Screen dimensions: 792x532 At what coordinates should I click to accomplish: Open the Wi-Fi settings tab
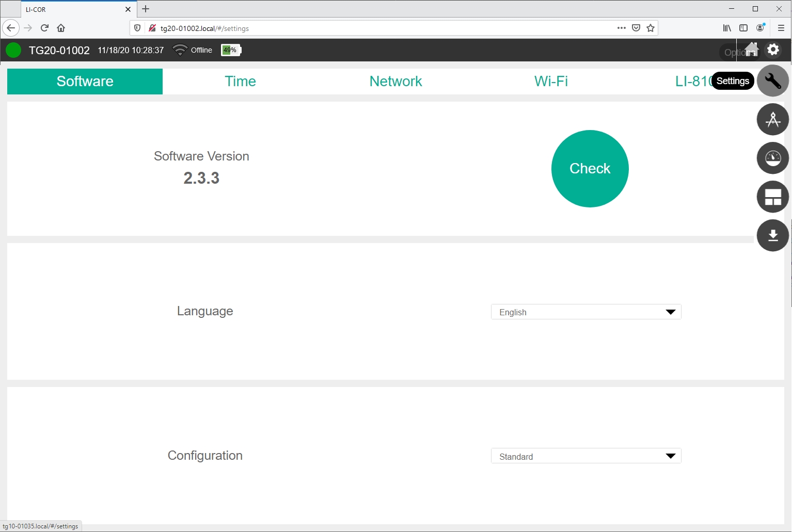(x=551, y=82)
